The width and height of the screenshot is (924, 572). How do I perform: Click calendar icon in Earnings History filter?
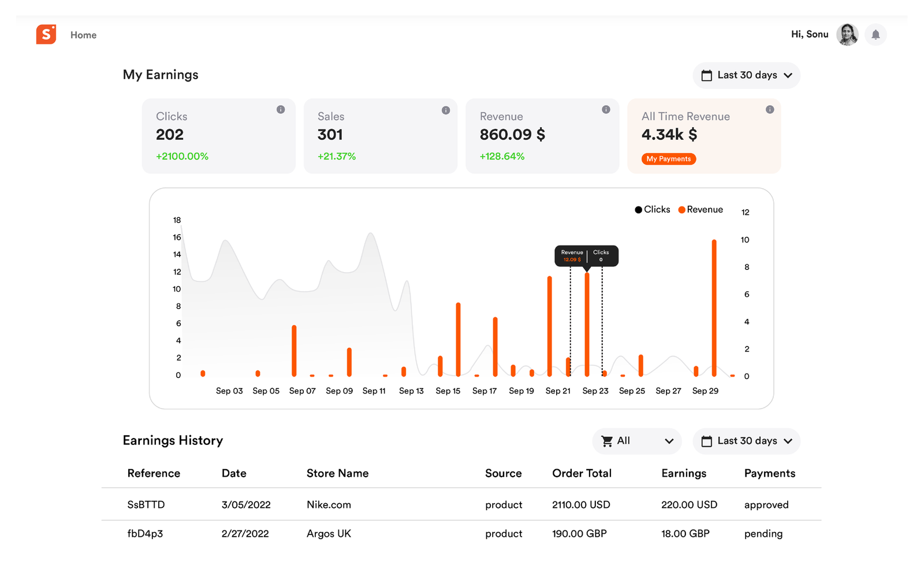click(706, 441)
